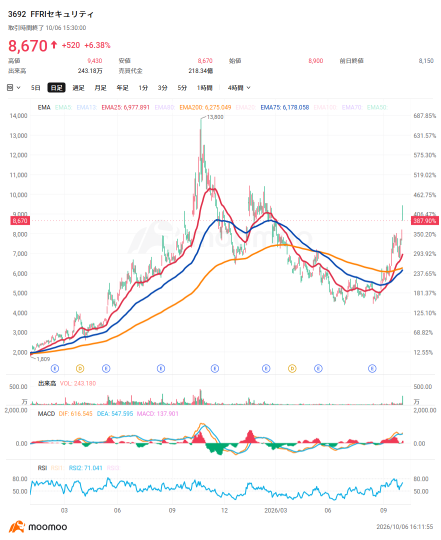Toggle the EMA200: 6,275.049 legend
Image resolution: width=441 pixels, height=540 pixels.
(x=205, y=107)
